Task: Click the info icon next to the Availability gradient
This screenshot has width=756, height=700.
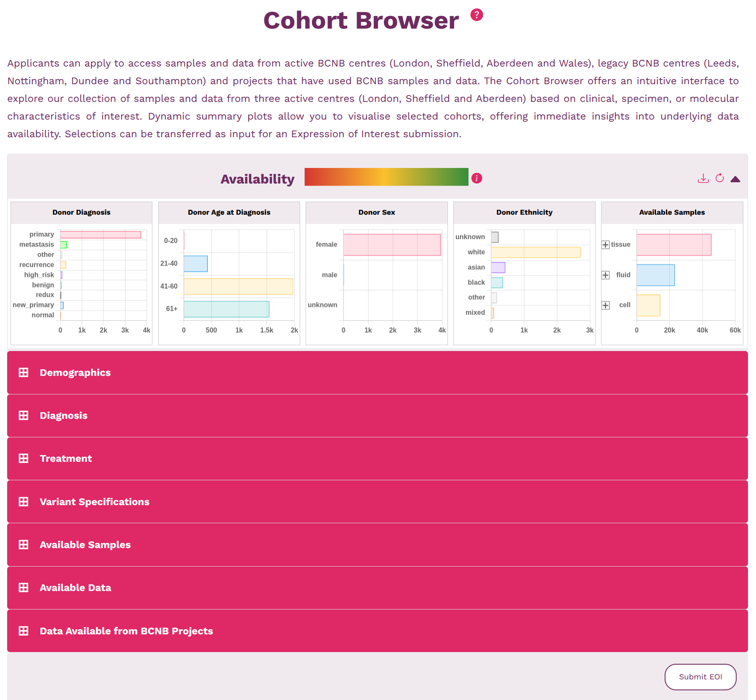Action: [x=476, y=178]
